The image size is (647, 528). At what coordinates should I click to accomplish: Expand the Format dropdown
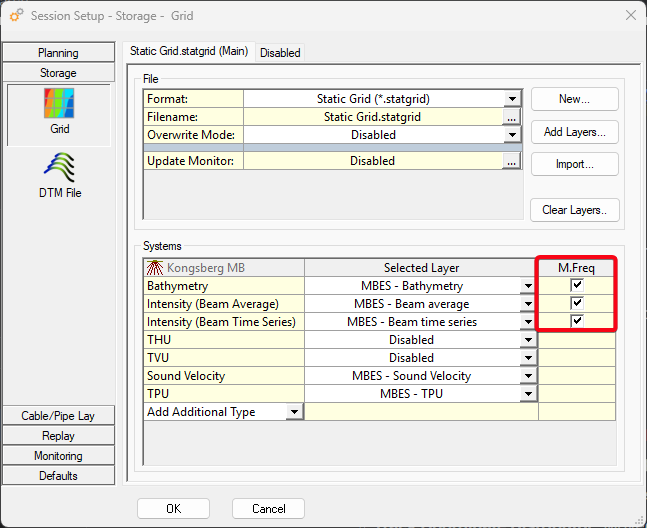512,99
